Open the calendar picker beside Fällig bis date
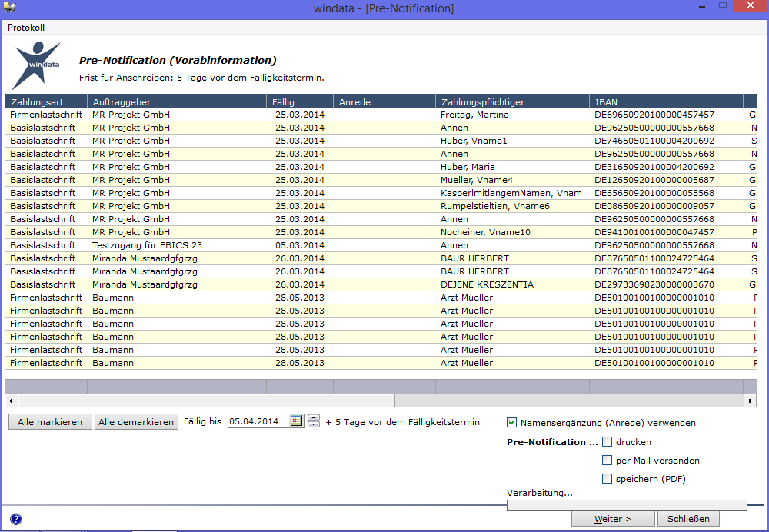Screen dimensions: 769x532 [x=296, y=421]
